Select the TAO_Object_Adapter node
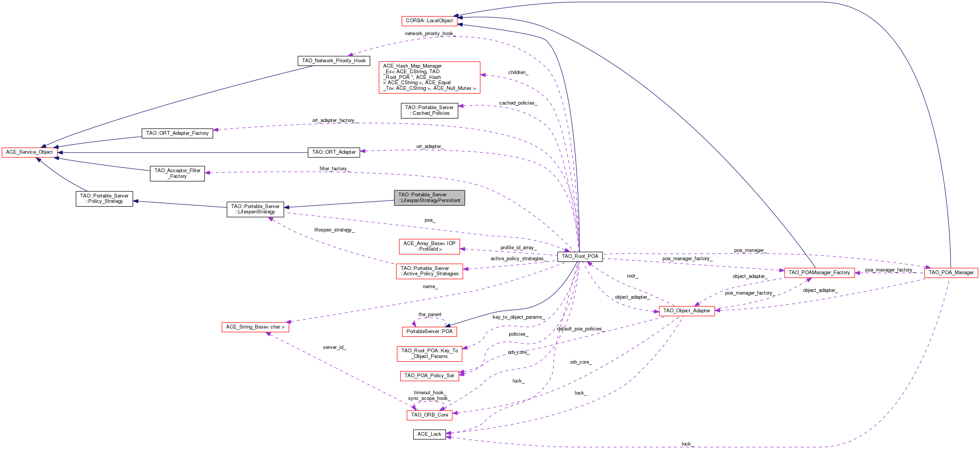This screenshot has height=449, width=980. coord(687,311)
